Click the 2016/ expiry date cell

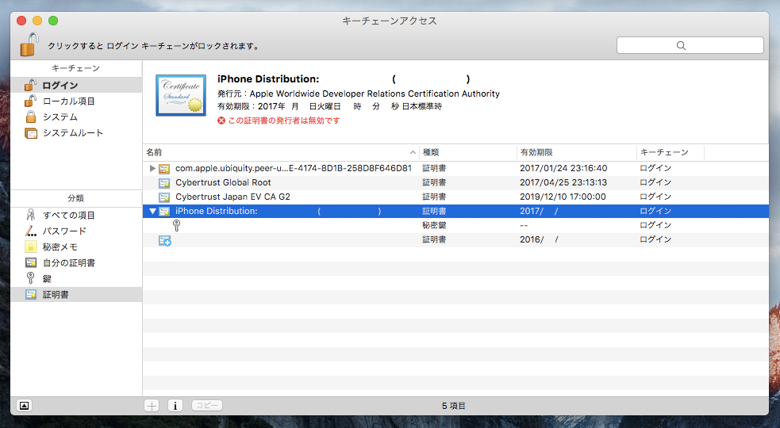click(539, 239)
